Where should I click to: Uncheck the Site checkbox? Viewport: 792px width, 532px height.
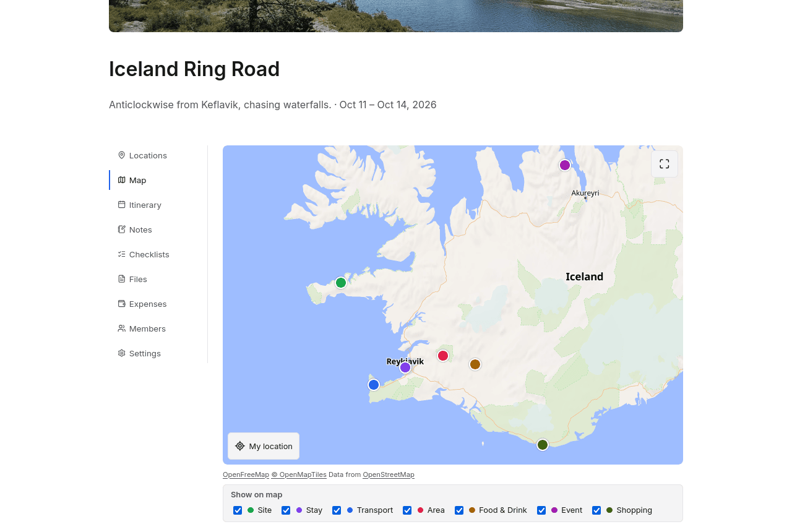[238, 510]
